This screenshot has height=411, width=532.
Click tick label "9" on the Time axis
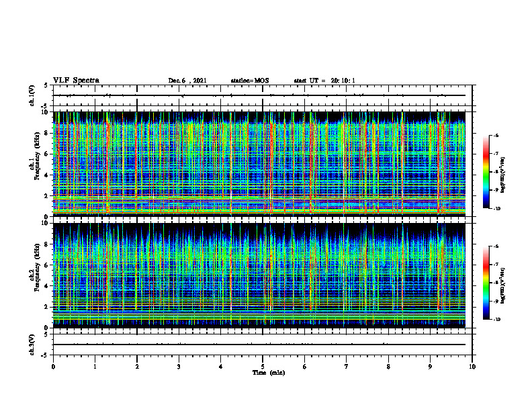(x=430, y=367)
